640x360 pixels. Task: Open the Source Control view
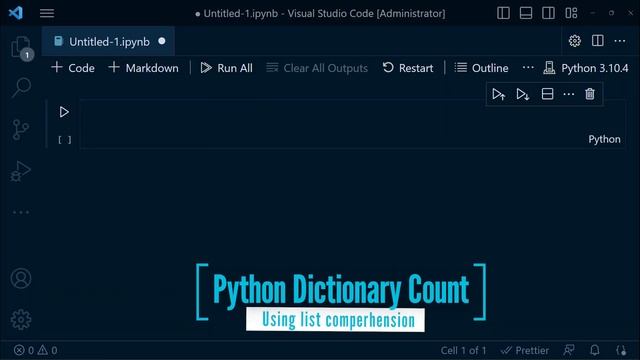coord(20,130)
